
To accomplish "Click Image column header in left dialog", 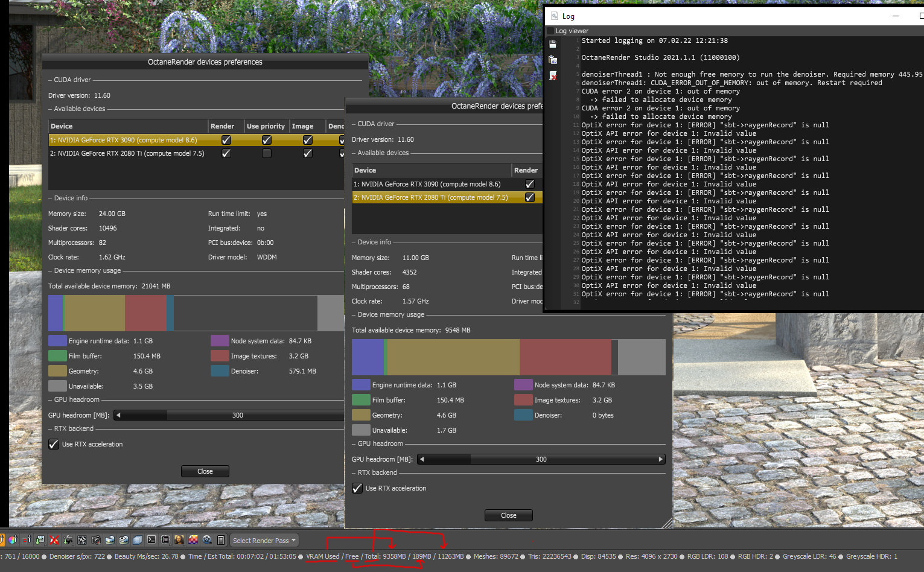I will tap(307, 126).
